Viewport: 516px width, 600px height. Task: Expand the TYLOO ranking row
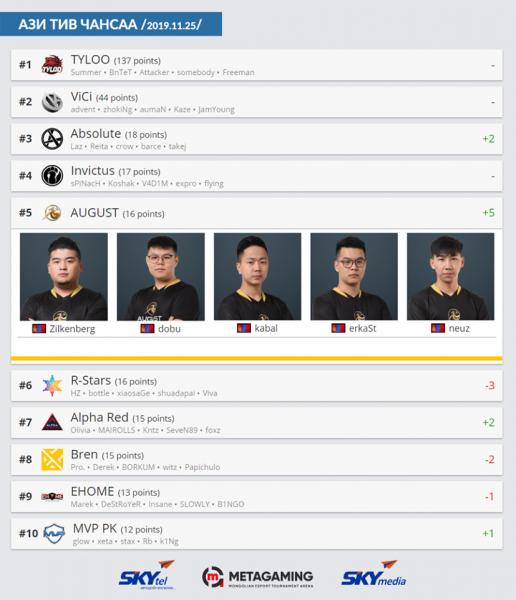pyautogui.click(x=256, y=65)
